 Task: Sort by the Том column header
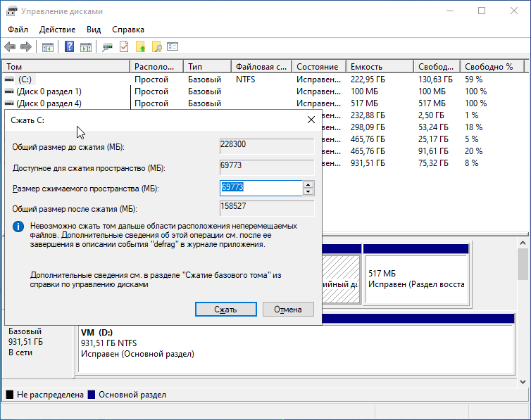(66, 67)
